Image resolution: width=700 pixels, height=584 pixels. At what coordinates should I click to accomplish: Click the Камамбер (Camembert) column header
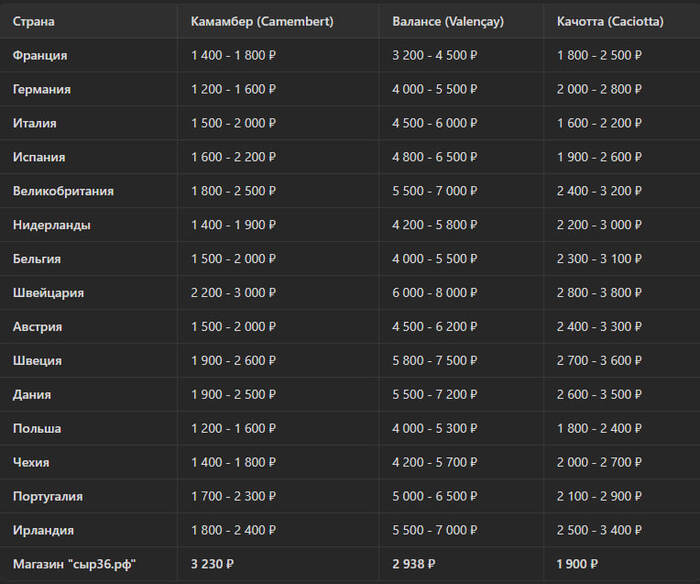(x=262, y=21)
